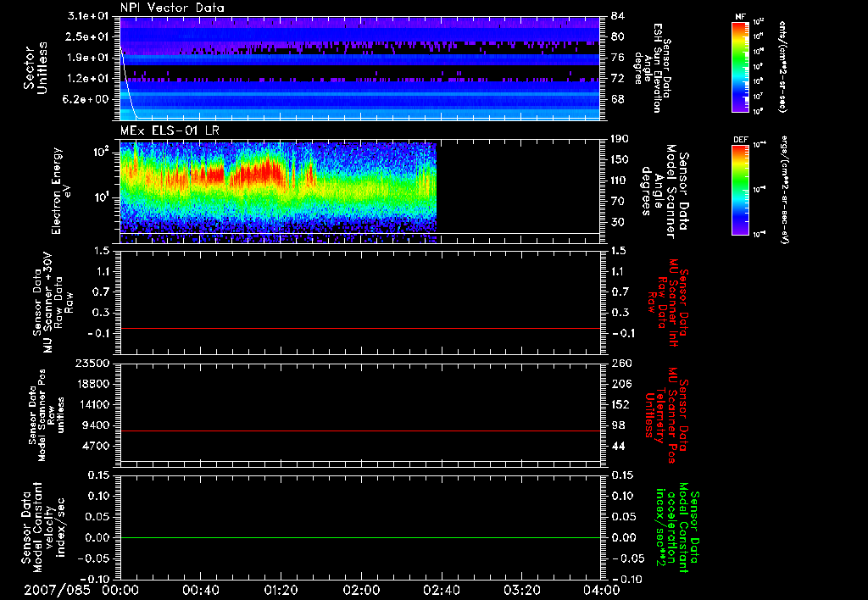Screen dimensions: 868x600
Task: Click the green Model Constant acceleration label
Action: point(677,527)
